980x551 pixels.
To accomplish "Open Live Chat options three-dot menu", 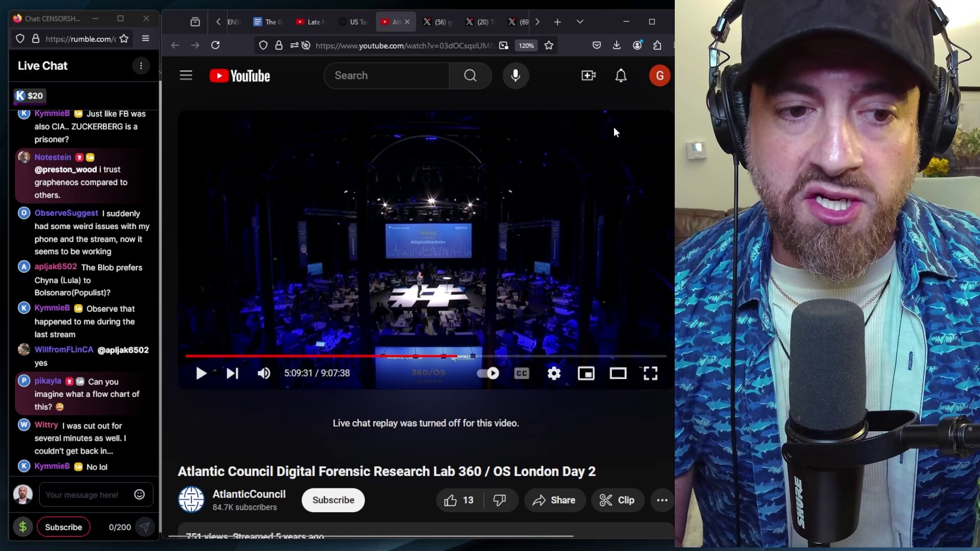I will pyautogui.click(x=141, y=66).
